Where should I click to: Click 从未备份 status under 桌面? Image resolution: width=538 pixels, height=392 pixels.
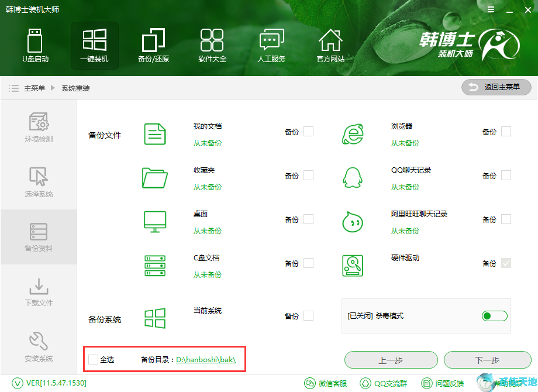pyautogui.click(x=207, y=231)
